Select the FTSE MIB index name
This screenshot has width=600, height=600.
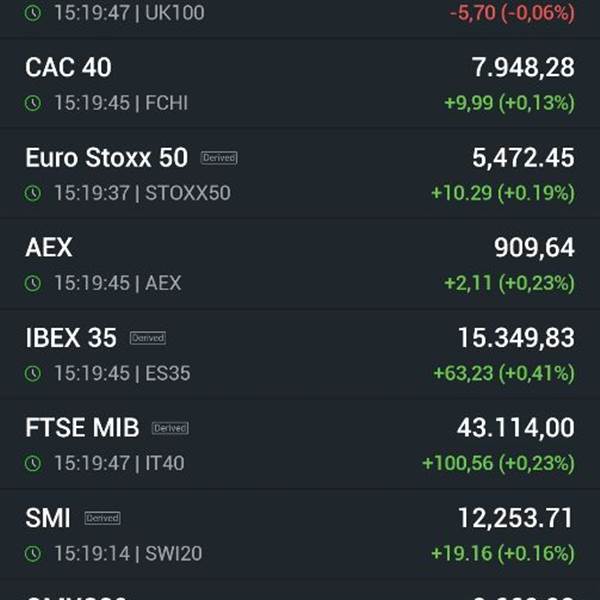click(82, 428)
